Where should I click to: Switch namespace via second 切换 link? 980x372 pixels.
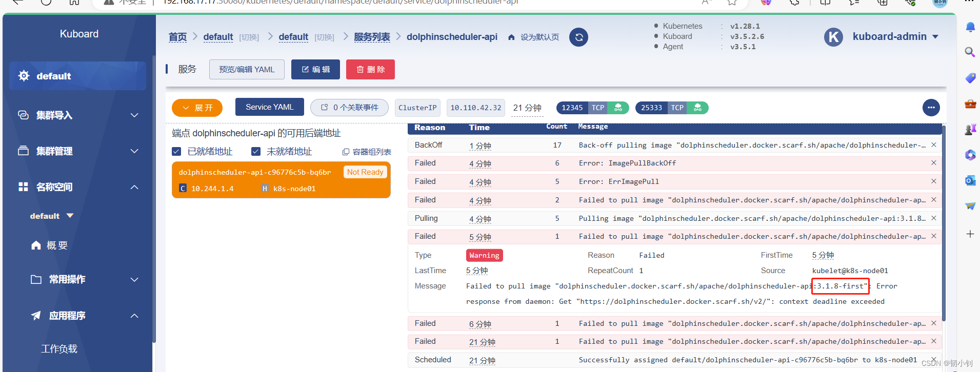[325, 37]
